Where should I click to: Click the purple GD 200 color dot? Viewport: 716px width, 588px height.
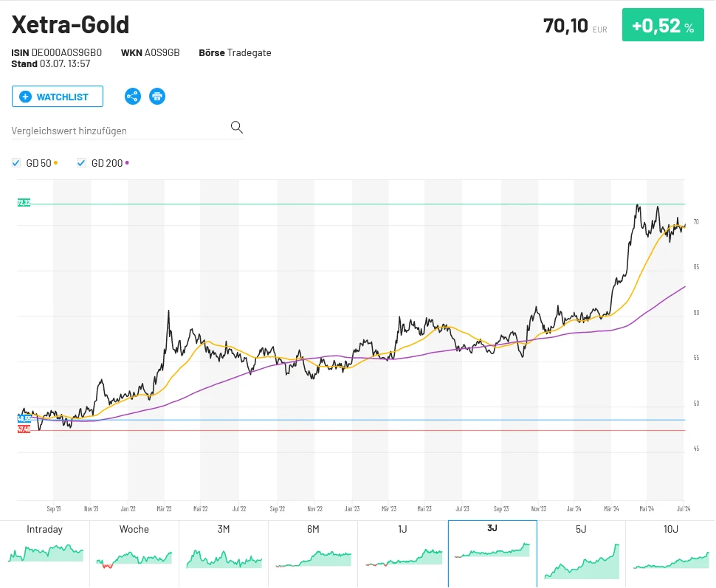126,163
